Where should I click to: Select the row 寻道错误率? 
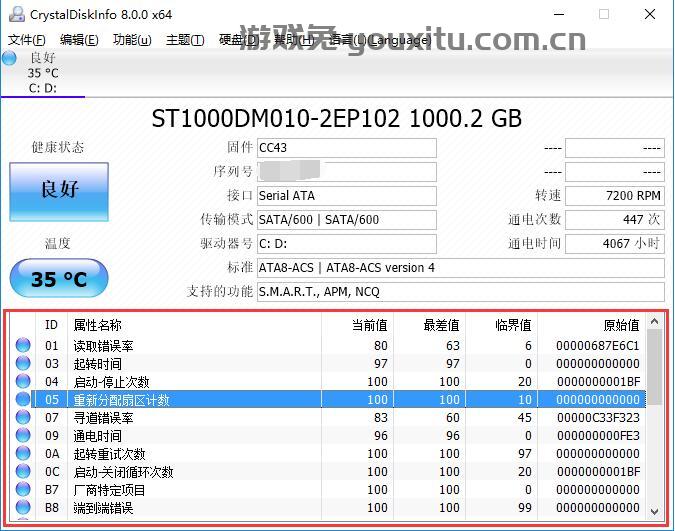(x=329, y=418)
